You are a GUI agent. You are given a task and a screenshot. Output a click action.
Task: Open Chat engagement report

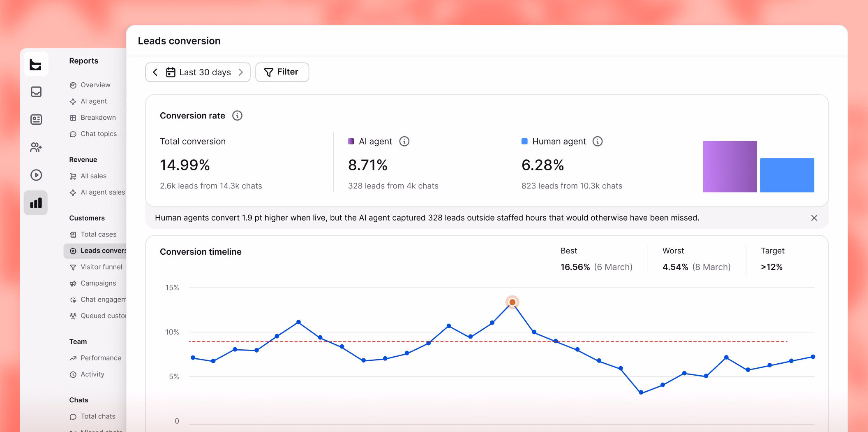pos(98,300)
